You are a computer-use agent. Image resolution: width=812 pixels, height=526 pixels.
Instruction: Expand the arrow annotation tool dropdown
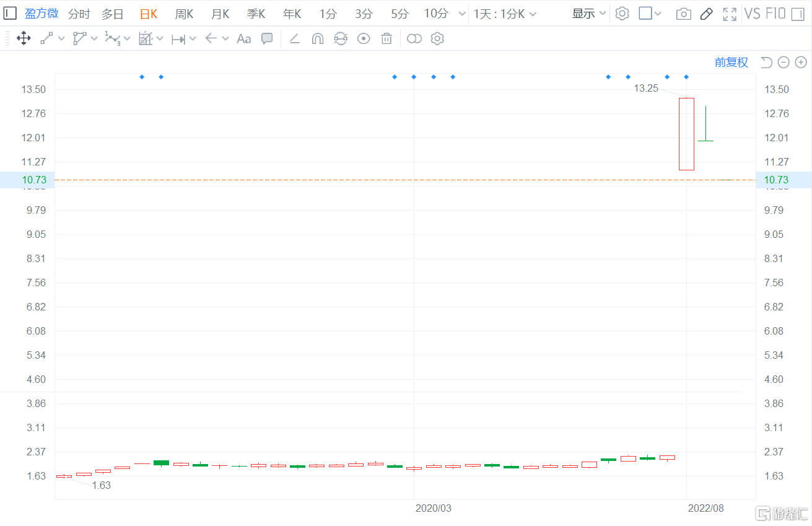pos(225,39)
